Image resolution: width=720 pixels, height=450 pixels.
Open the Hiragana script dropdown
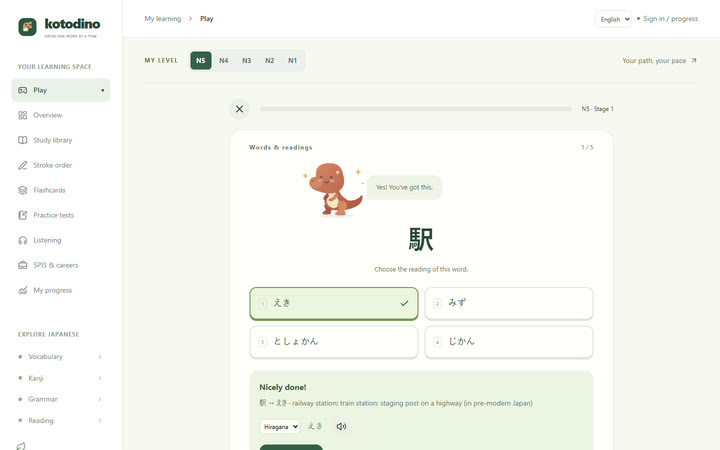[x=279, y=427]
